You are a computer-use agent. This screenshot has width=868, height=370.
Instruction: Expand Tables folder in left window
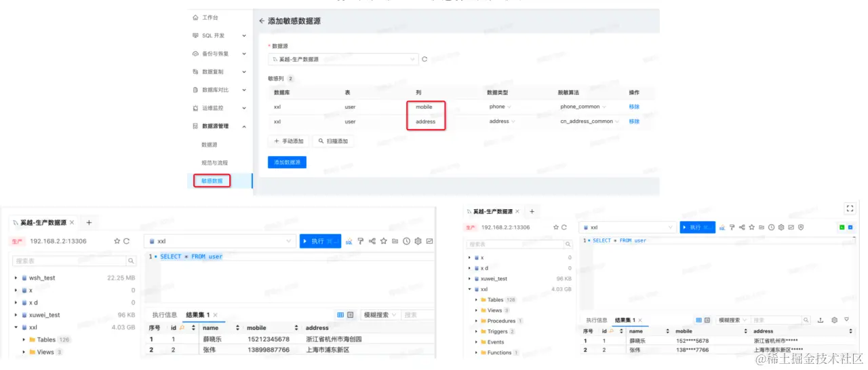click(x=24, y=339)
